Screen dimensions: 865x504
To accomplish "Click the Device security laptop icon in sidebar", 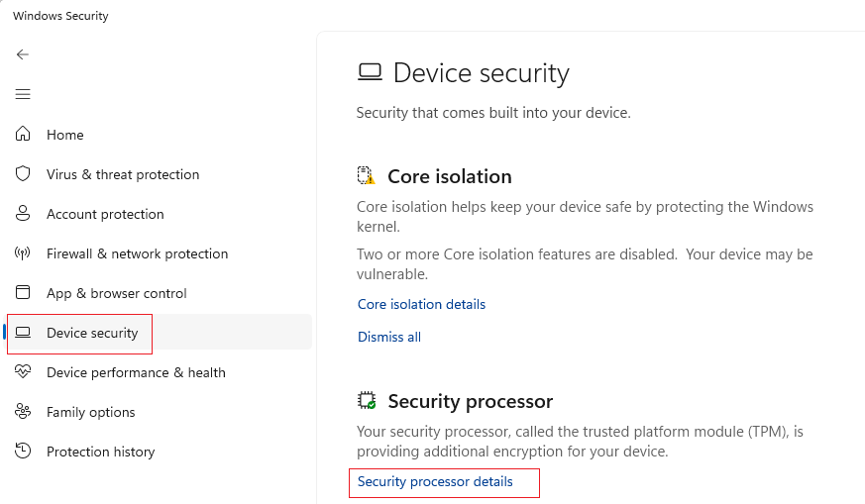I will (23, 332).
